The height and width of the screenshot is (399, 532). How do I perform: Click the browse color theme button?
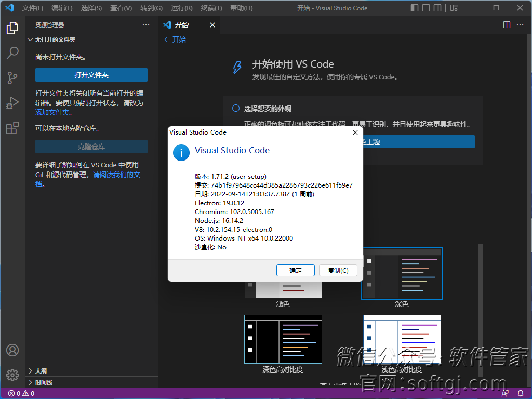click(x=419, y=141)
